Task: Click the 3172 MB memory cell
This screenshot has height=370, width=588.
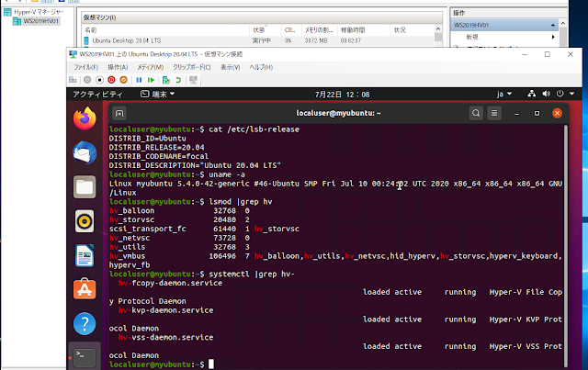Action: tap(316, 40)
